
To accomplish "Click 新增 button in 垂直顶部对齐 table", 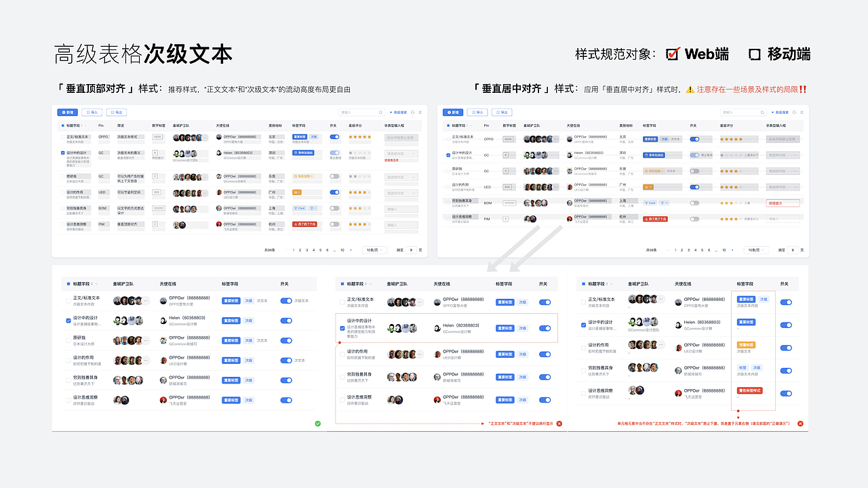I will [68, 113].
